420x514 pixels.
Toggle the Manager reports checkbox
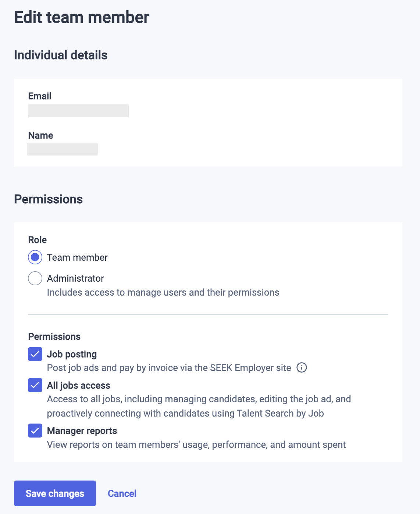point(35,431)
